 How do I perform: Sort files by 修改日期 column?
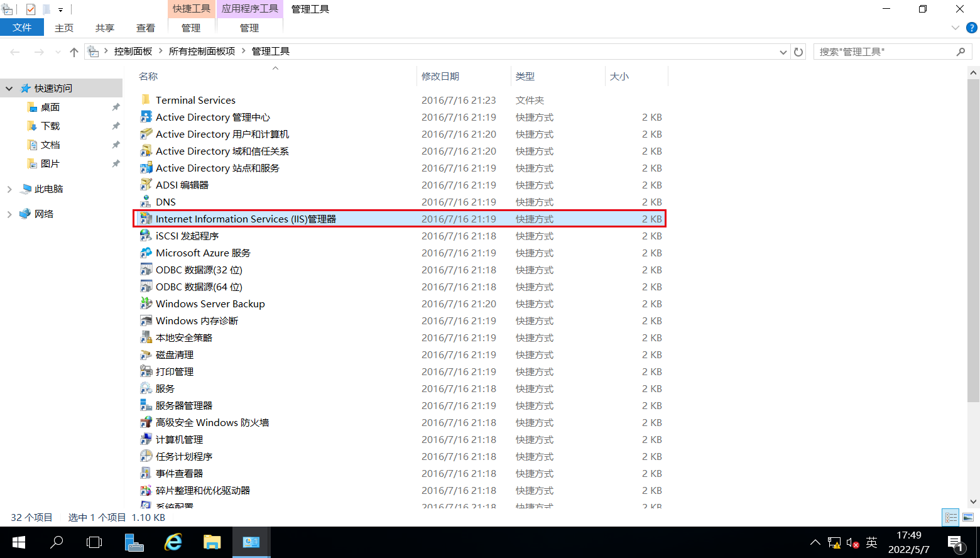(440, 76)
